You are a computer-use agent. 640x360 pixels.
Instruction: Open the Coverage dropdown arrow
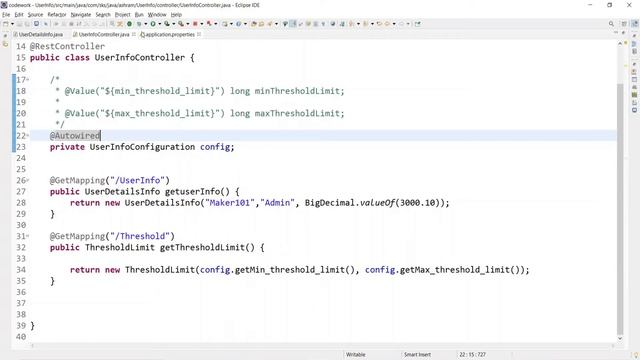pyautogui.click(x=173, y=24)
